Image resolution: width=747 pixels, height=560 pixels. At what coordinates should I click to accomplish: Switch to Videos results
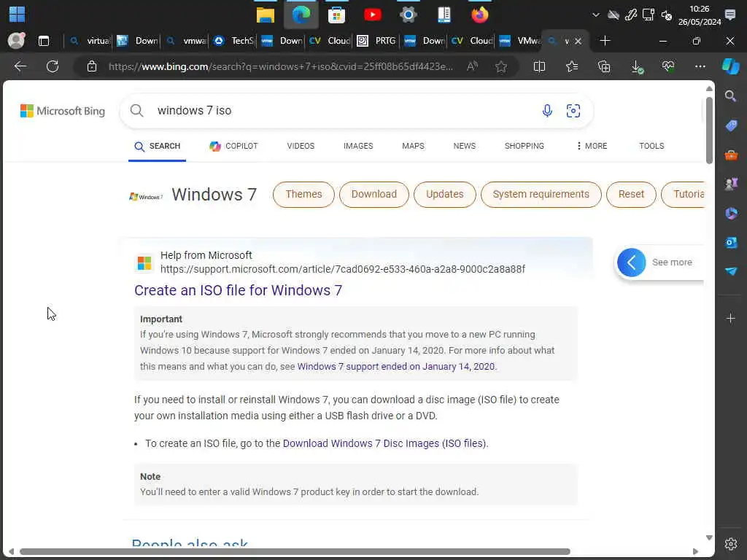click(301, 146)
